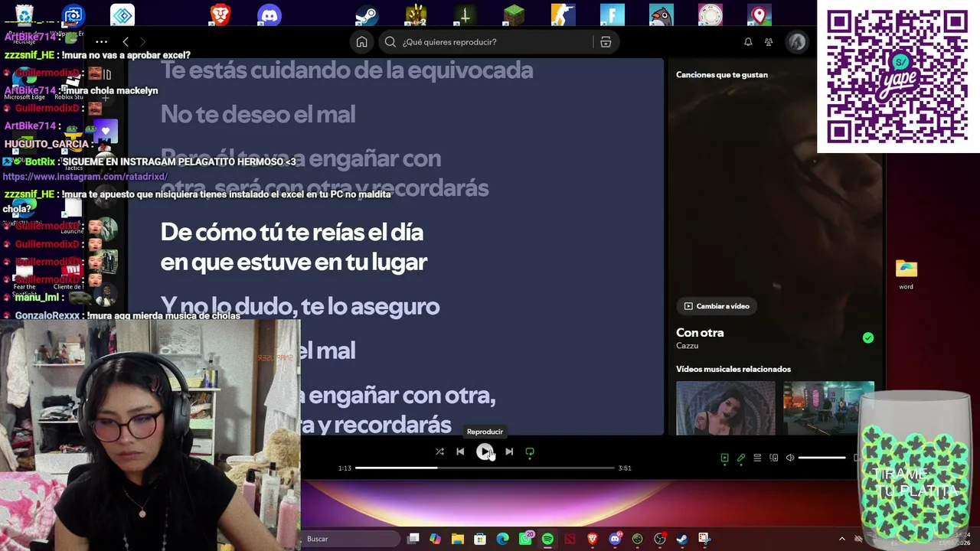
Task: Toggle shuffle mode in Spotify
Action: pyautogui.click(x=439, y=452)
